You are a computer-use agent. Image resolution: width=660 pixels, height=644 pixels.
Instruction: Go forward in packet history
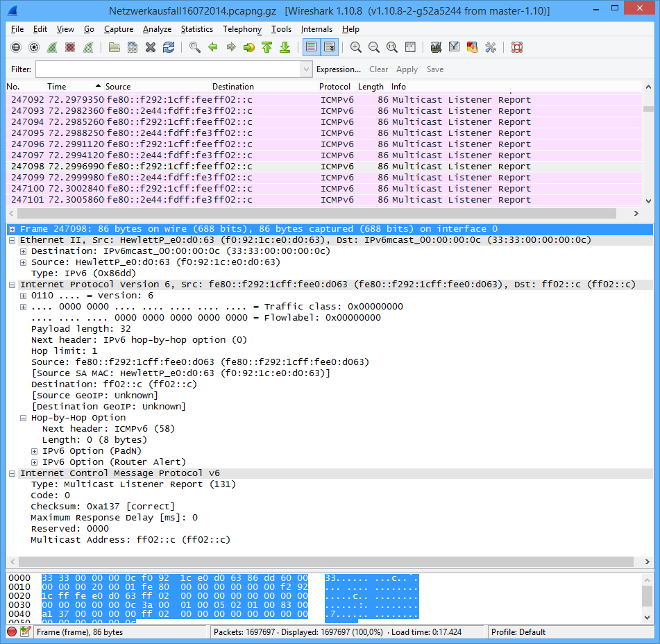point(230,47)
